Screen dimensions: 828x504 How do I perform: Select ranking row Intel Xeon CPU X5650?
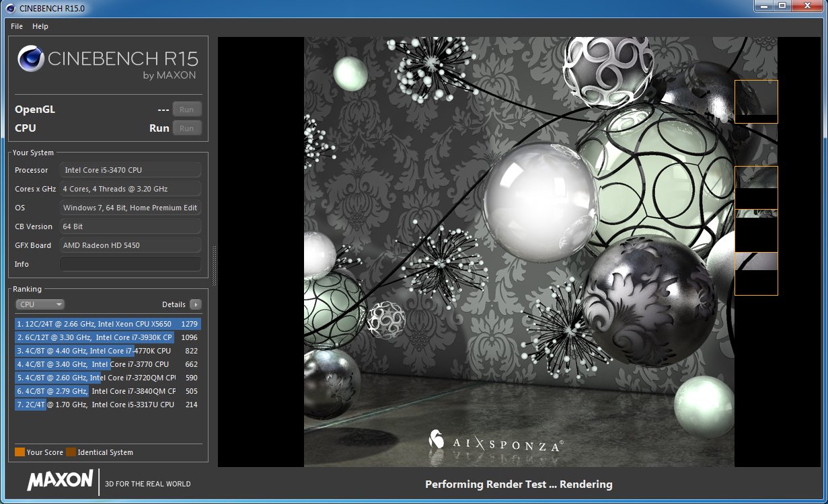pyautogui.click(x=108, y=324)
